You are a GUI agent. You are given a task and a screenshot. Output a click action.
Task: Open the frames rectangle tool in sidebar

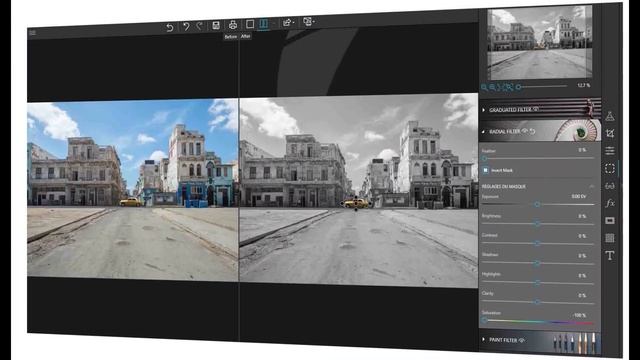click(x=610, y=220)
